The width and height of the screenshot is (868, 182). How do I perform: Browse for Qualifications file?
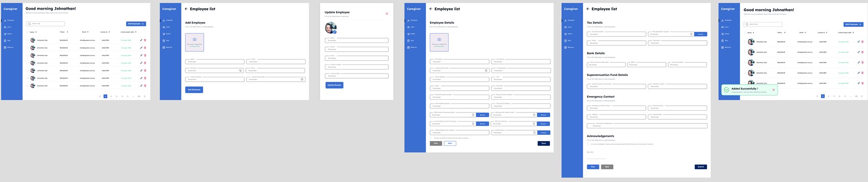[543, 133]
